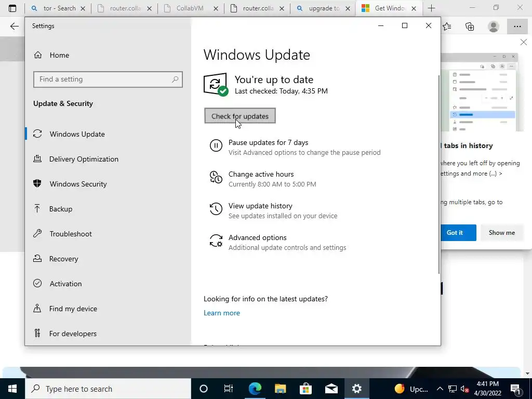Open Edge Settings and more ellipsis menu
Viewport: 532px width, 399px height.
(517, 26)
